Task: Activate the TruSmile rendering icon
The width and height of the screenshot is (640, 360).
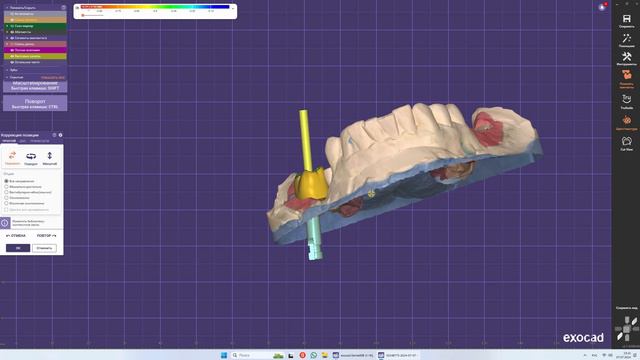Action: 627,99
